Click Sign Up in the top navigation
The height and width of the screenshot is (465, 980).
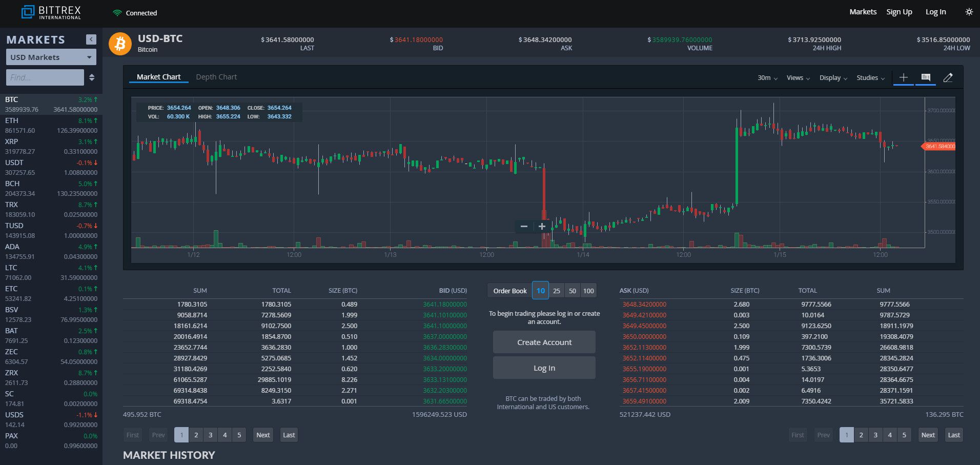coord(899,12)
